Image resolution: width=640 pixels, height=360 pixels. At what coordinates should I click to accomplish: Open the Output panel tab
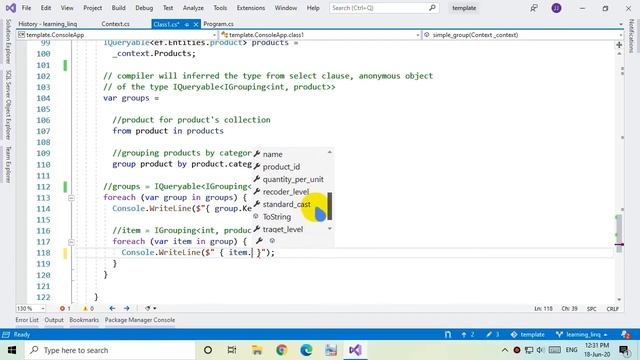pos(54,320)
